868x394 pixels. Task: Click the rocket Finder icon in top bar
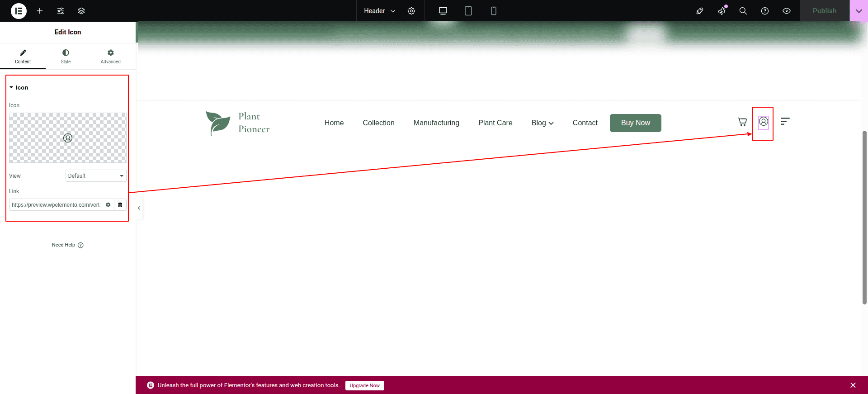click(x=700, y=11)
